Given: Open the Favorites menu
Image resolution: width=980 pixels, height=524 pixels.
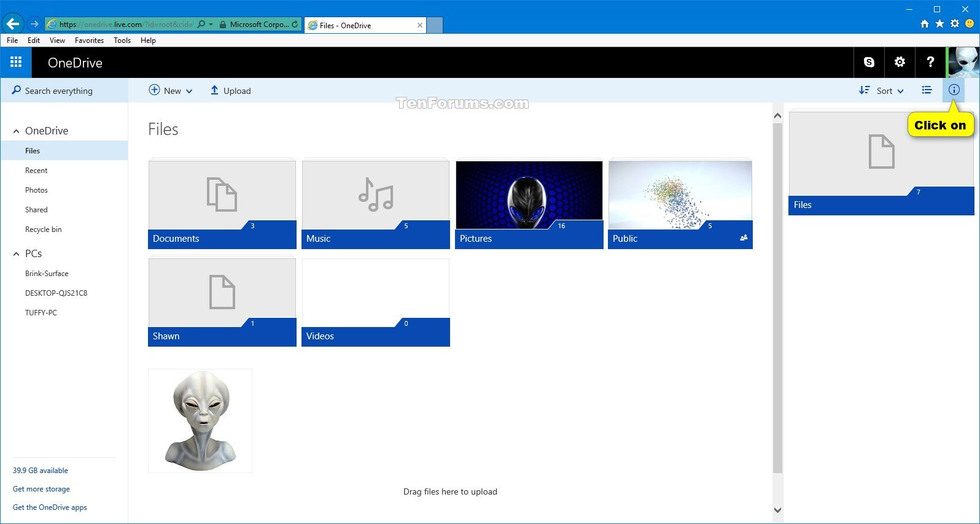Looking at the screenshot, I should tap(89, 40).
